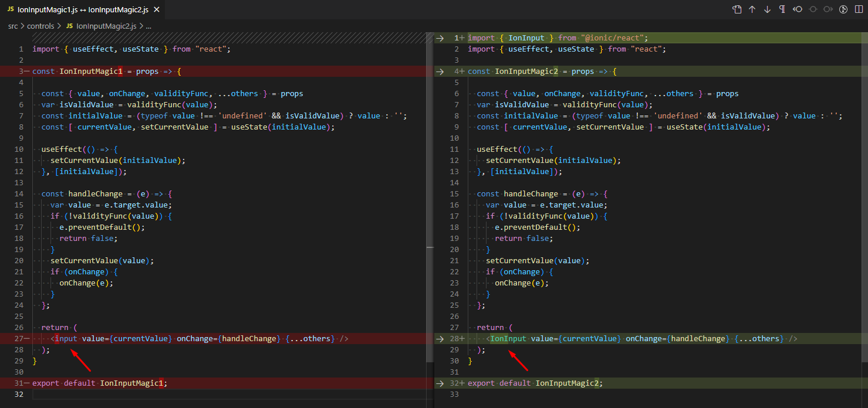Select the IonInputMagic1.js ↔ IonInputMagic2.js diff tab
Viewport: 868px width, 408px height.
(x=83, y=11)
